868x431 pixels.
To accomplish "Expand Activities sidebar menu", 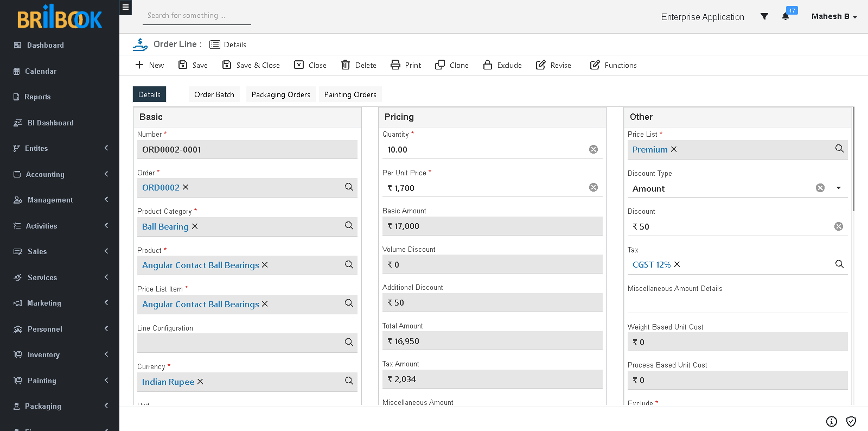I will [x=60, y=226].
